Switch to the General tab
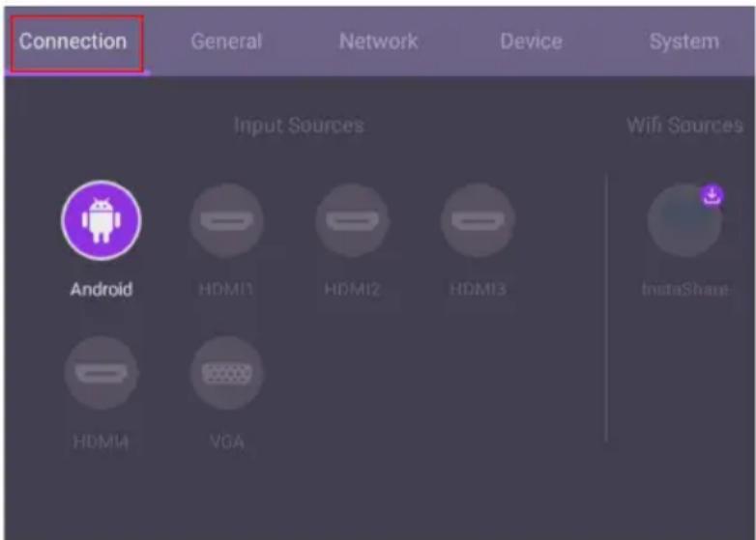 (226, 42)
